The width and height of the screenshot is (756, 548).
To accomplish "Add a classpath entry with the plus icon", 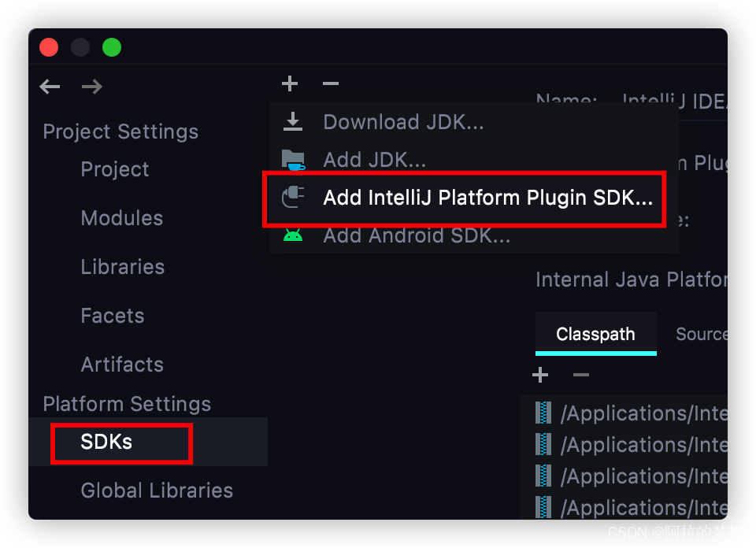I will 540,375.
